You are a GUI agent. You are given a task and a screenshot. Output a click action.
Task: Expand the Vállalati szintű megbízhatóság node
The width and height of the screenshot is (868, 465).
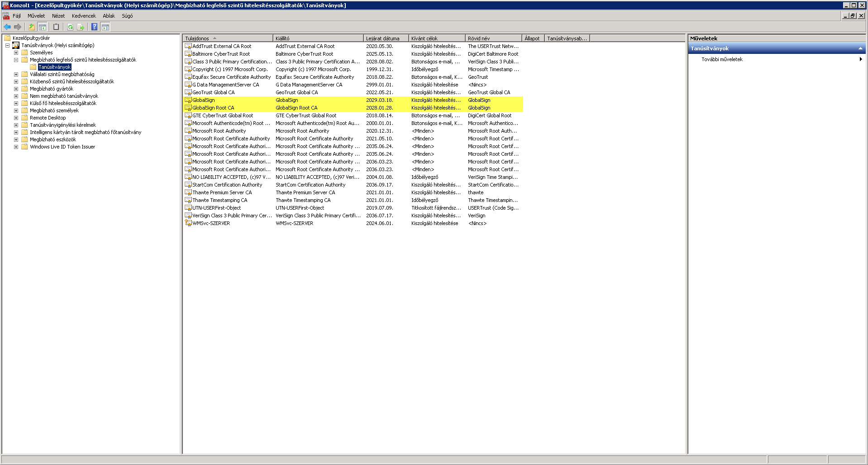click(x=16, y=74)
